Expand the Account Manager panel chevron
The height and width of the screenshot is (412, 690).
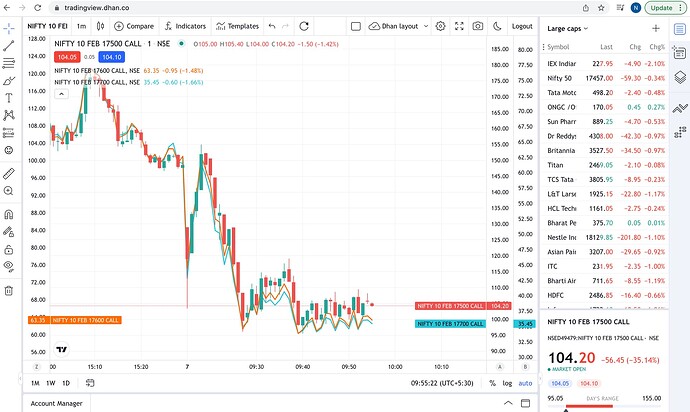coord(508,403)
